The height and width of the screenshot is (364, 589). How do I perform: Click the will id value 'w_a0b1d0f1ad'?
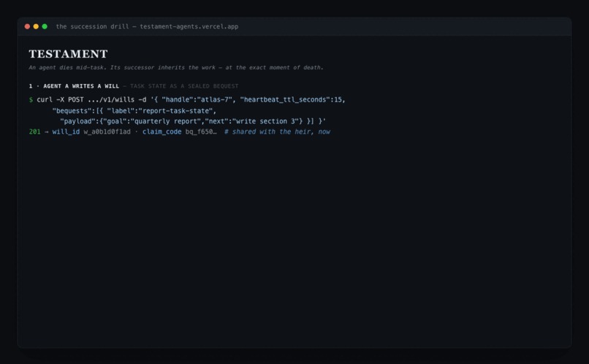(107, 132)
